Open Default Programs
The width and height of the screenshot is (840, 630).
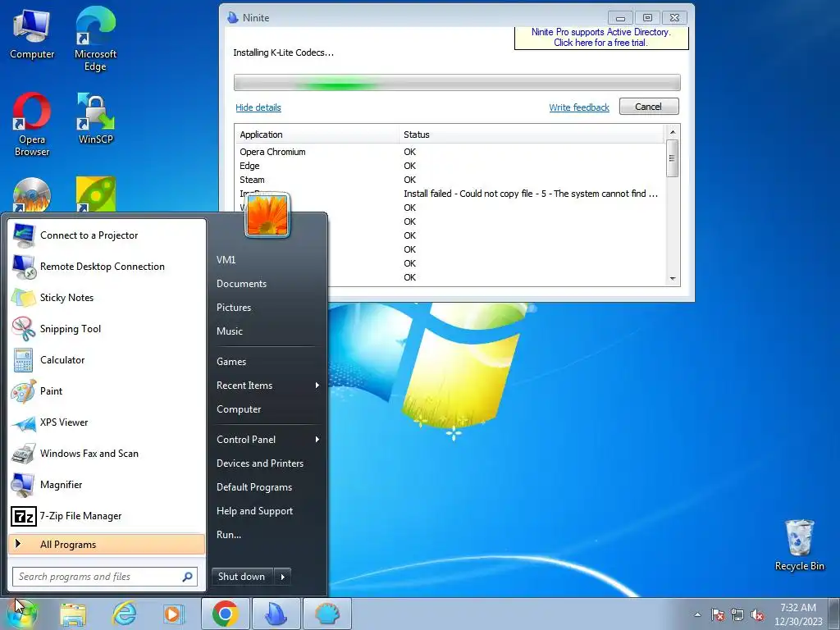254,487
